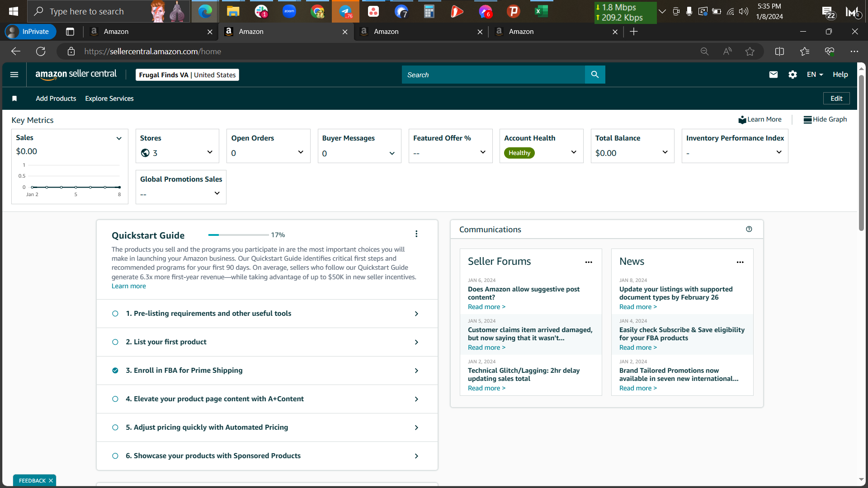Read more about supported document types news
Viewport: 868px width, 488px height.
(x=638, y=307)
